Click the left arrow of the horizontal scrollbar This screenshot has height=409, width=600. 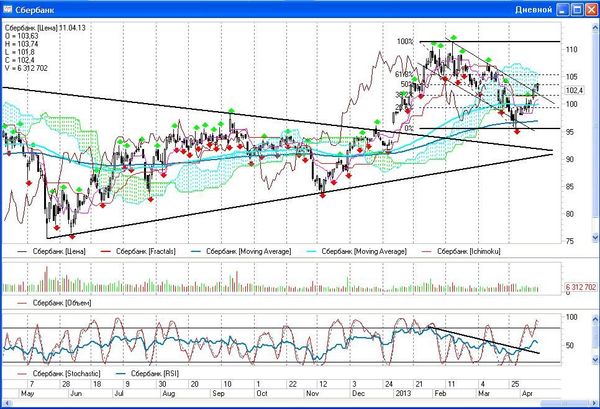tap(6, 403)
